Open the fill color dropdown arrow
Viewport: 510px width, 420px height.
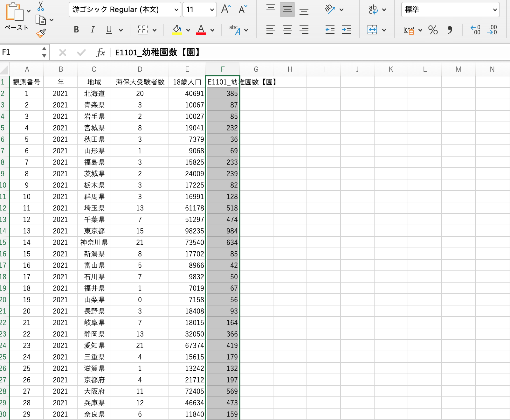(x=188, y=30)
